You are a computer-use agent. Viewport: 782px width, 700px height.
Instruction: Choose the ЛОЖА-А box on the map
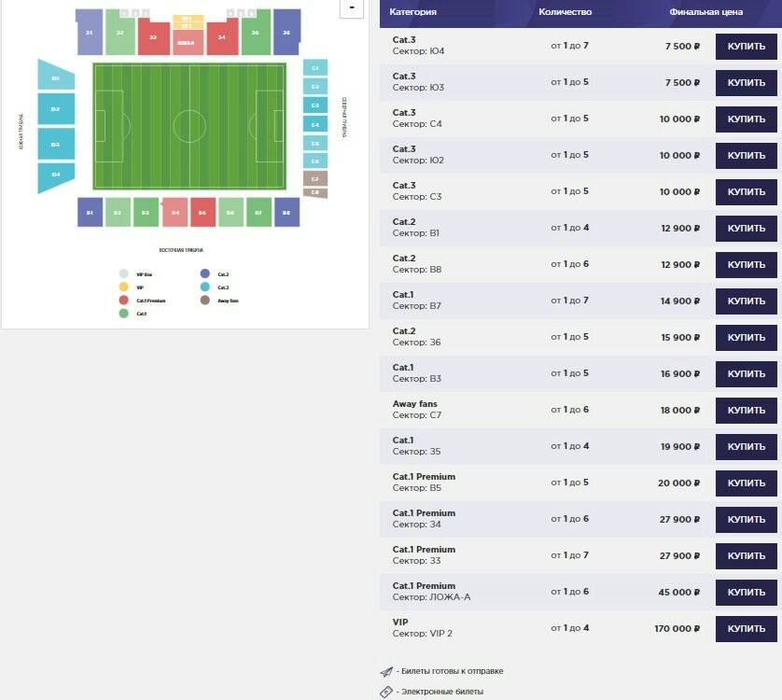[186, 42]
